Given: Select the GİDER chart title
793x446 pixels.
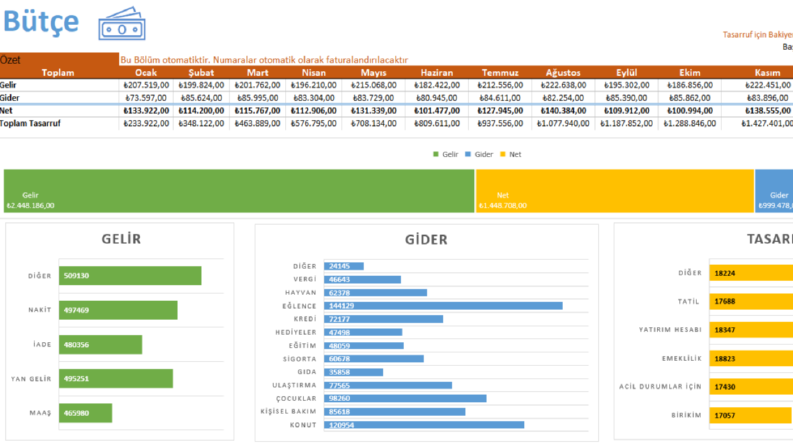Looking at the screenshot, I should tap(426, 240).
